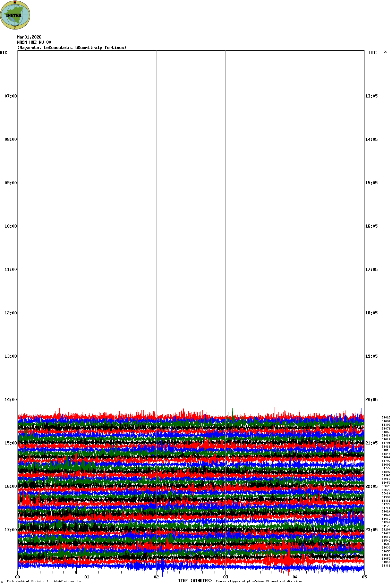Select the 13:05 UTC time label
392x586 pixels.
coord(371,96)
